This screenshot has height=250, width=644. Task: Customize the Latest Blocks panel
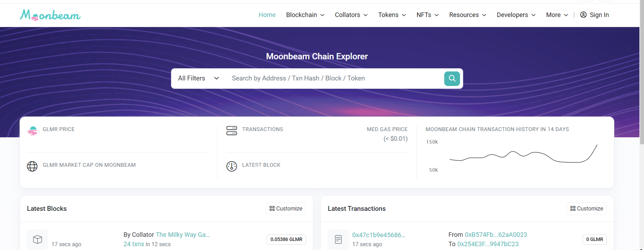click(x=286, y=209)
